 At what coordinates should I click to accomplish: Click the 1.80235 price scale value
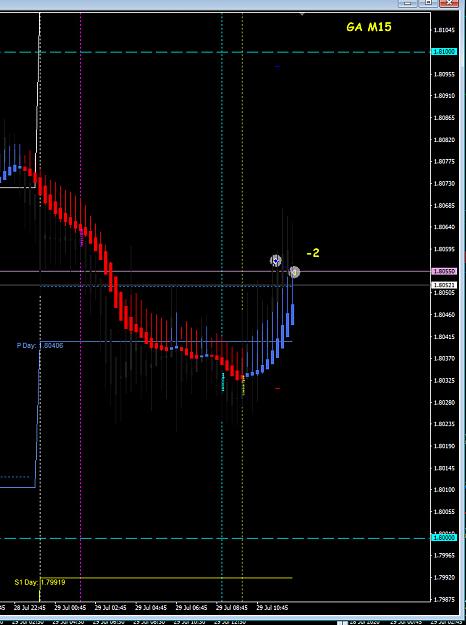[x=444, y=424]
